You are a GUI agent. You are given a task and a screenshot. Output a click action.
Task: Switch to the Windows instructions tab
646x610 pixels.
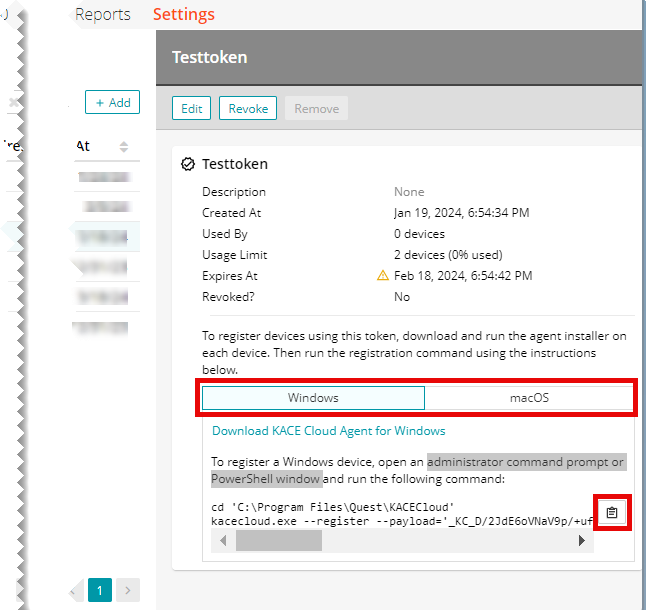tap(313, 398)
